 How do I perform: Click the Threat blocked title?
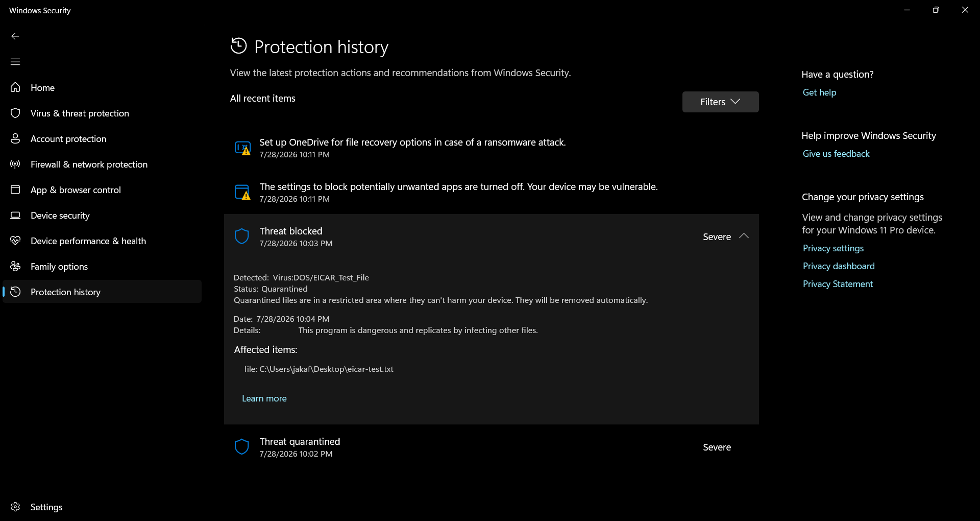point(291,231)
